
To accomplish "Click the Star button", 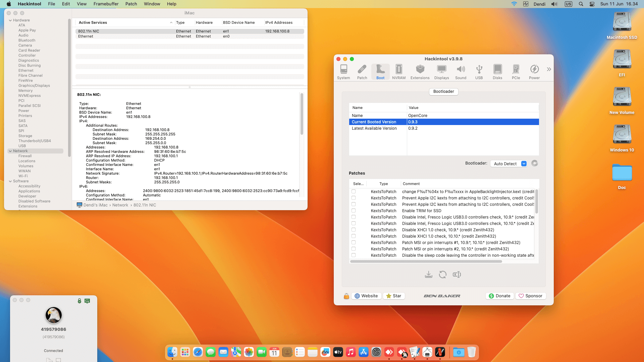I will [x=394, y=296].
